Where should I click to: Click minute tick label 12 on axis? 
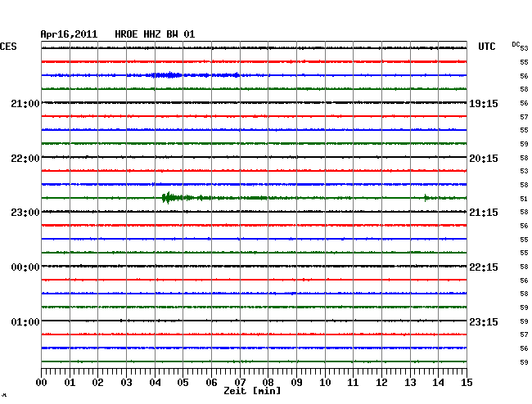click(x=381, y=382)
